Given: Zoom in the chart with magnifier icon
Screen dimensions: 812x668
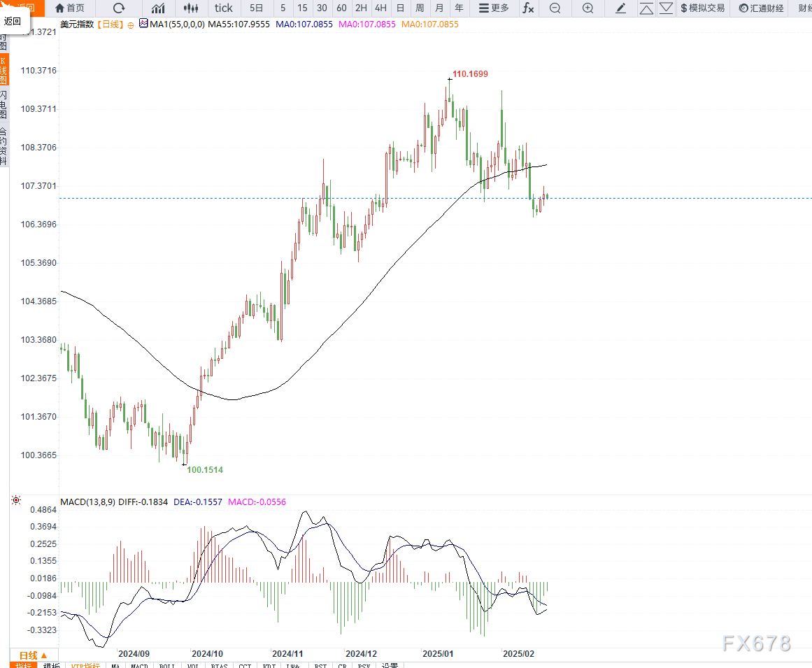Looking at the screenshot, I should (587, 8).
